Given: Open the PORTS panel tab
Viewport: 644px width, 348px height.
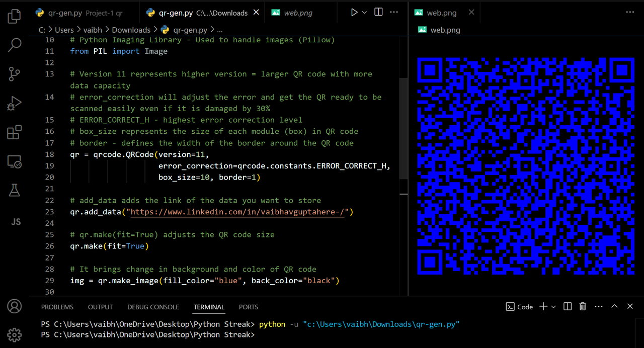Looking at the screenshot, I should click(x=249, y=307).
